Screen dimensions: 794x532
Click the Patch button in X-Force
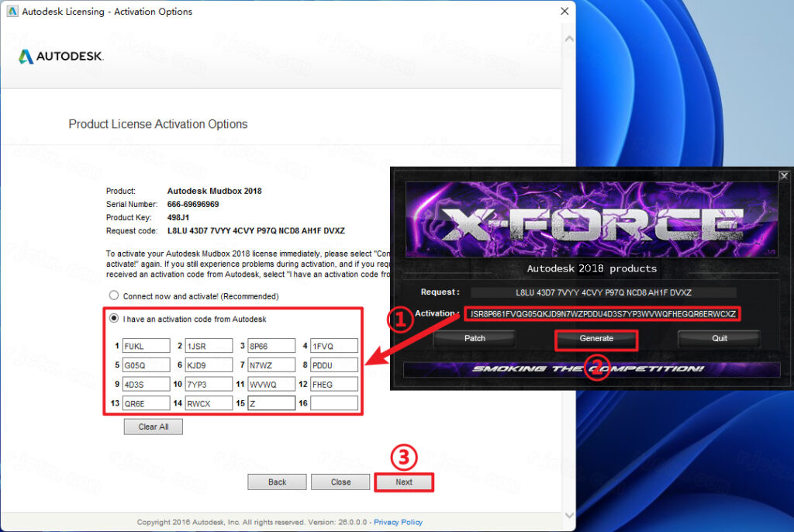tap(475, 338)
